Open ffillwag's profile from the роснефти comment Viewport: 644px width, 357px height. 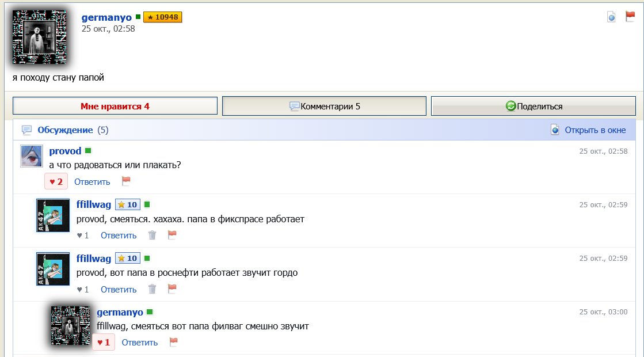pyautogui.click(x=94, y=259)
